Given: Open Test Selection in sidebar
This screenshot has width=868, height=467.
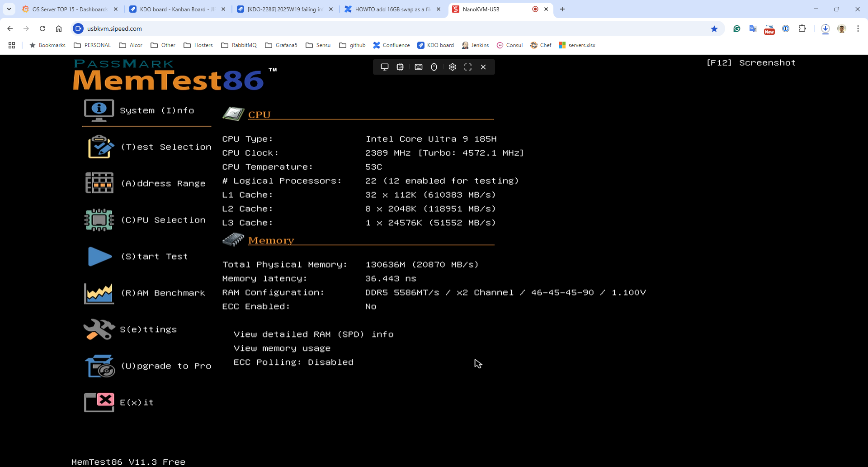Looking at the screenshot, I should (x=165, y=147).
